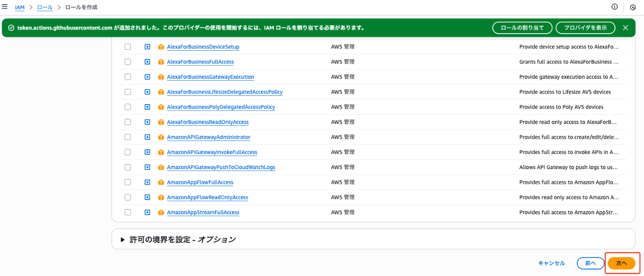Expand the AmazonAPIGatewayAdministrator row
644x276 pixels.
tap(147, 137)
